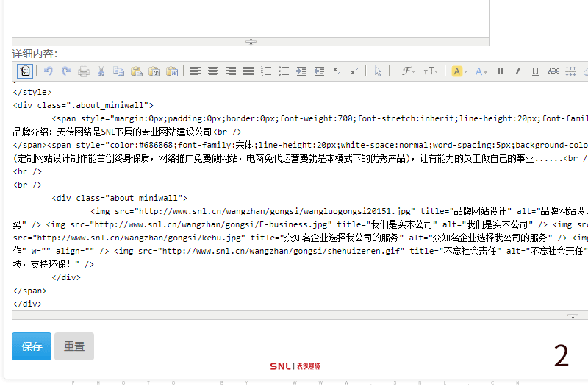Click the line starting 品牌介绍：天传网络
This screenshot has width=588, height=392.
(127, 132)
